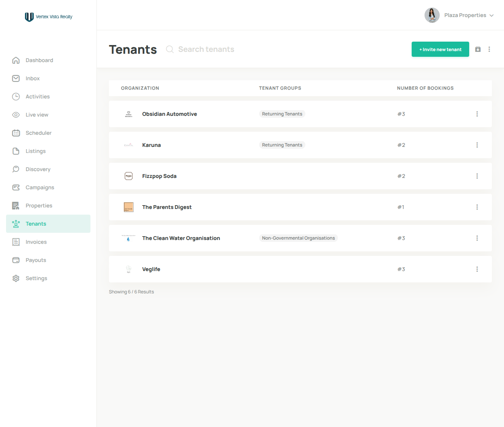Click the Campaigns icon in sidebar
Viewport: 504px width, 427px height.
coord(16,187)
